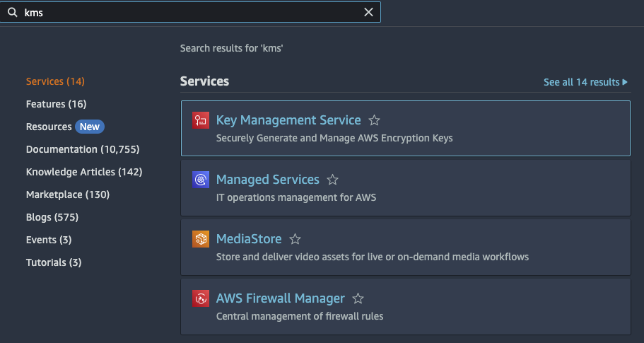The image size is (644, 343).
Task: Click See all 14 results
Action: click(581, 82)
